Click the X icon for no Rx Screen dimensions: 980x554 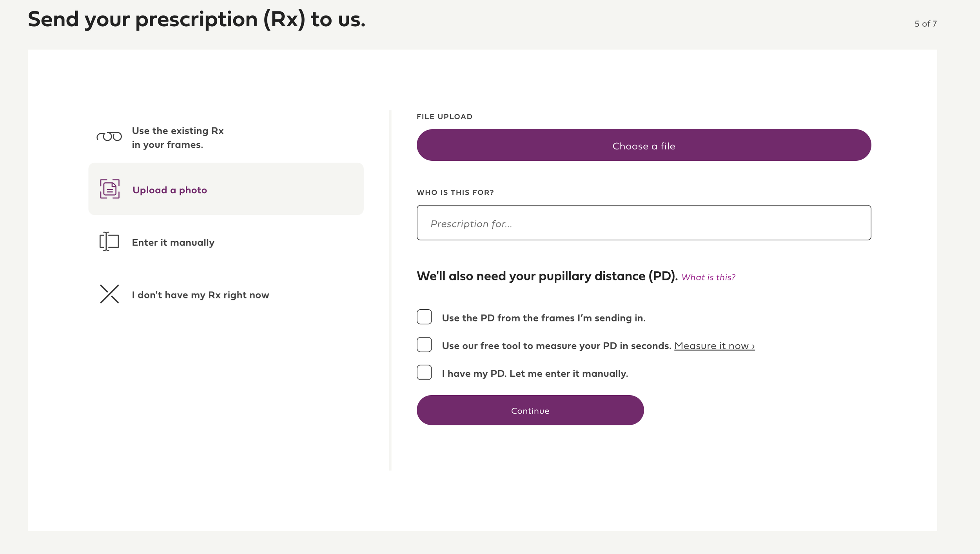(109, 294)
